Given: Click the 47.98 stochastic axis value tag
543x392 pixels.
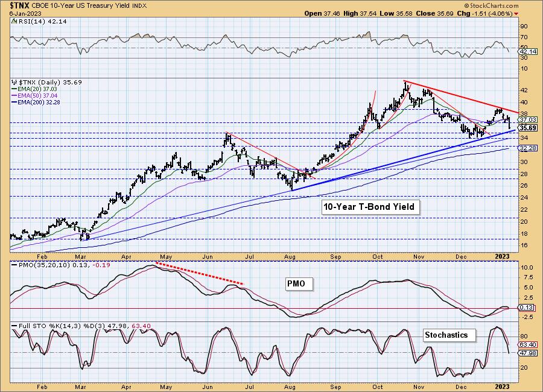Looking at the screenshot, I should (528, 353).
